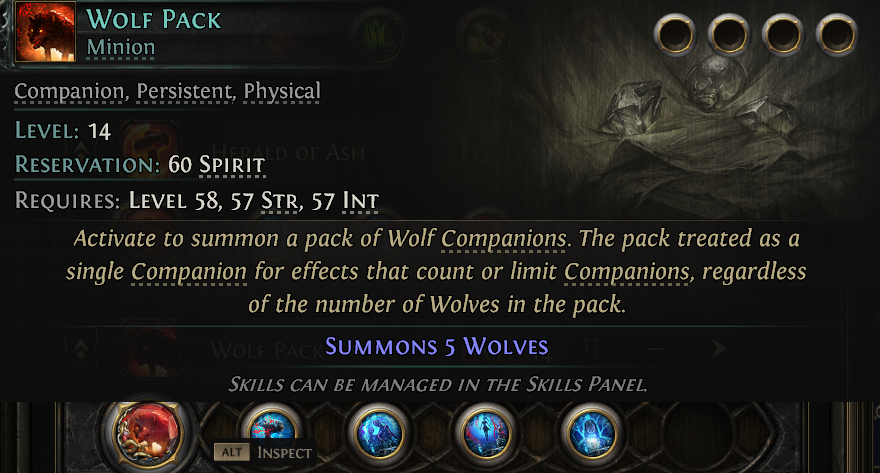Viewport: 880px width, 473px height.
Task: Click the dimmed next arrow behind the tooltip
Action: pyautogui.click(x=719, y=349)
